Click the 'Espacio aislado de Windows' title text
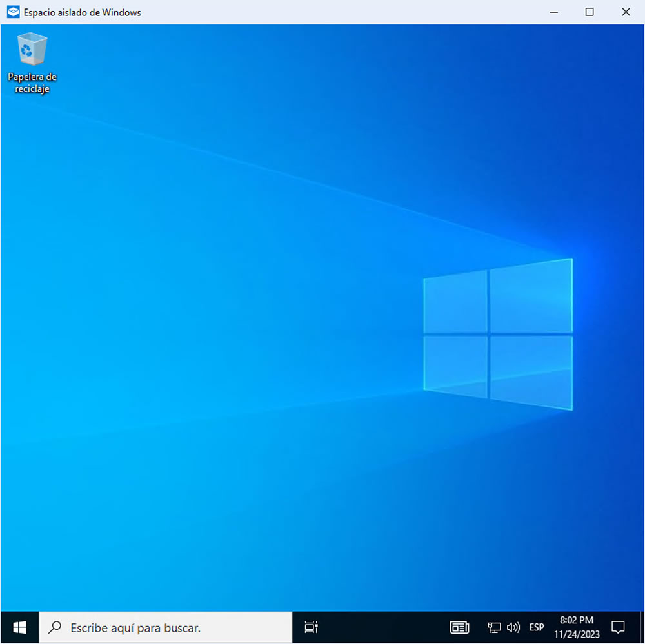645x644 pixels. click(83, 12)
